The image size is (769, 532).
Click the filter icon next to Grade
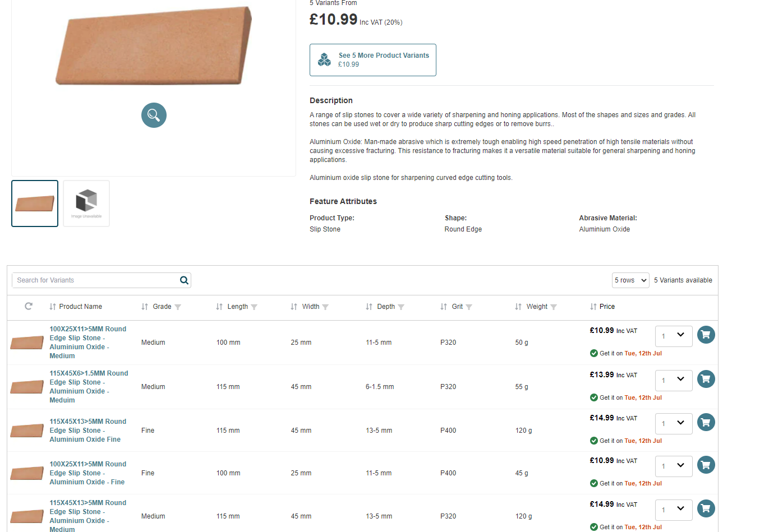coord(178,307)
